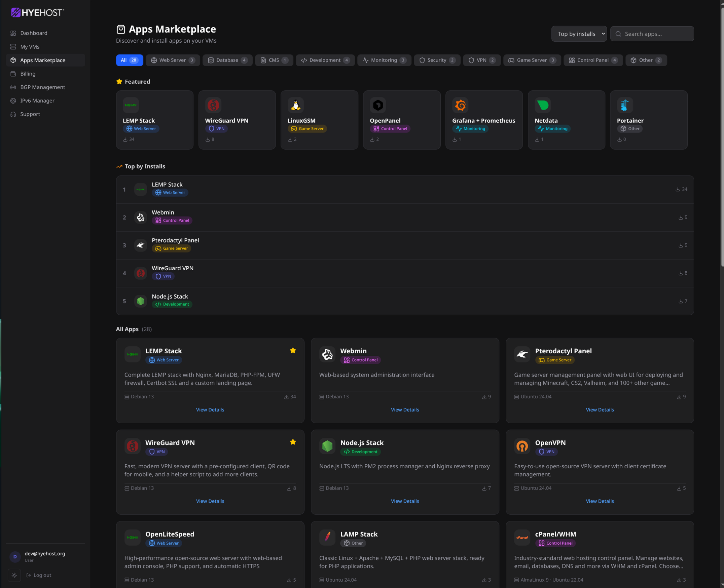Toggle the theme using the sun icon

pyautogui.click(x=14, y=575)
